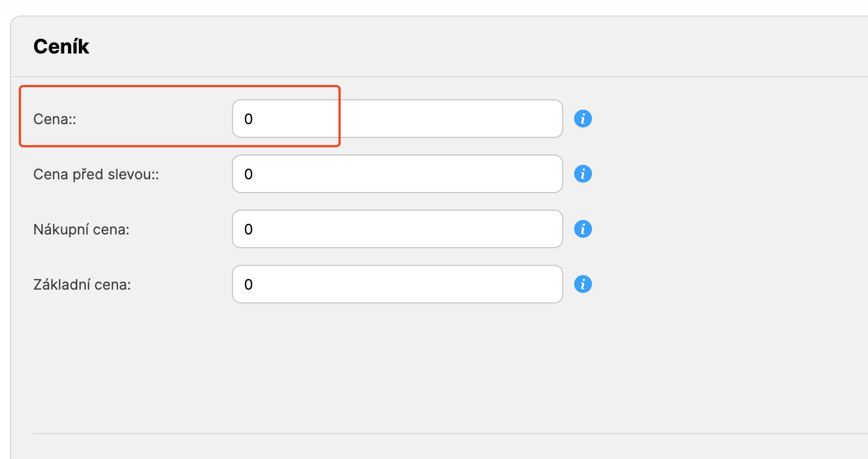Viewport: 868px width, 459px height.
Task: Show the info tooltip for Cena
Action: coord(583,119)
